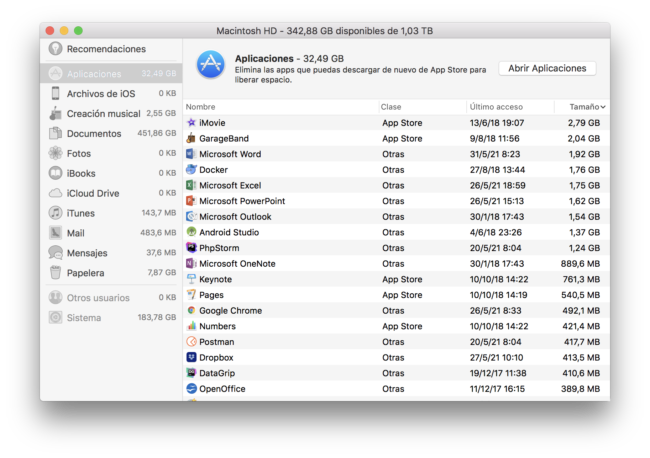The image size is (650, 458).
Task: Open the Papelera sidebar category
Action: (x=86, y=273)
